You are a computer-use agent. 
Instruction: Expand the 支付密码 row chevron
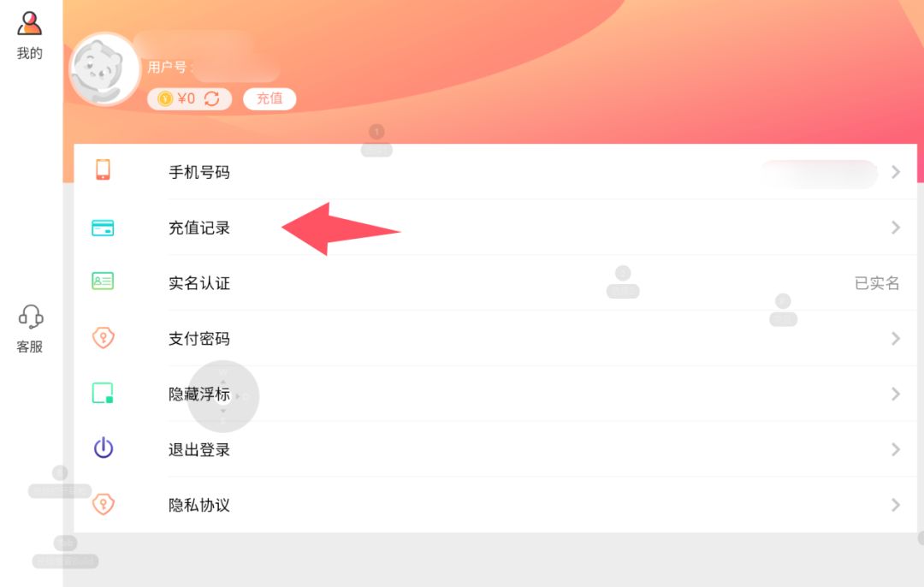pyautogui.click(x=896, y=338)
